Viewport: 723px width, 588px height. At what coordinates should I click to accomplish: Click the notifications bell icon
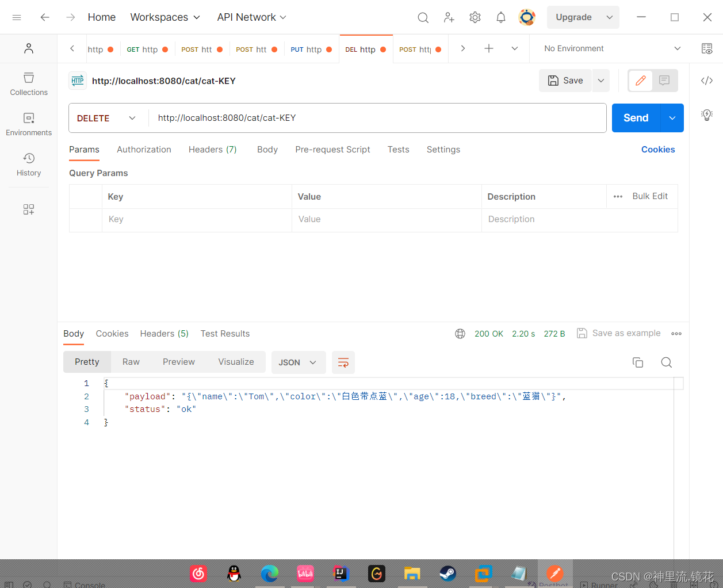click(x=501, y=17)
